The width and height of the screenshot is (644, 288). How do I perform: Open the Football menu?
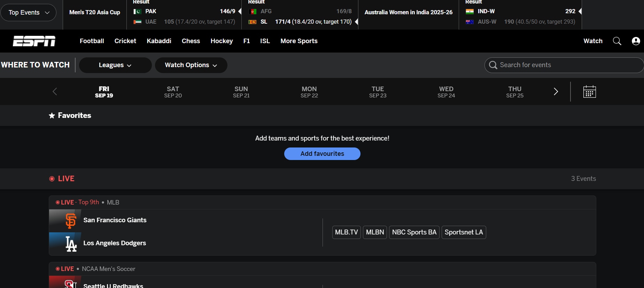pyautogui.click(x=92, y=41)
